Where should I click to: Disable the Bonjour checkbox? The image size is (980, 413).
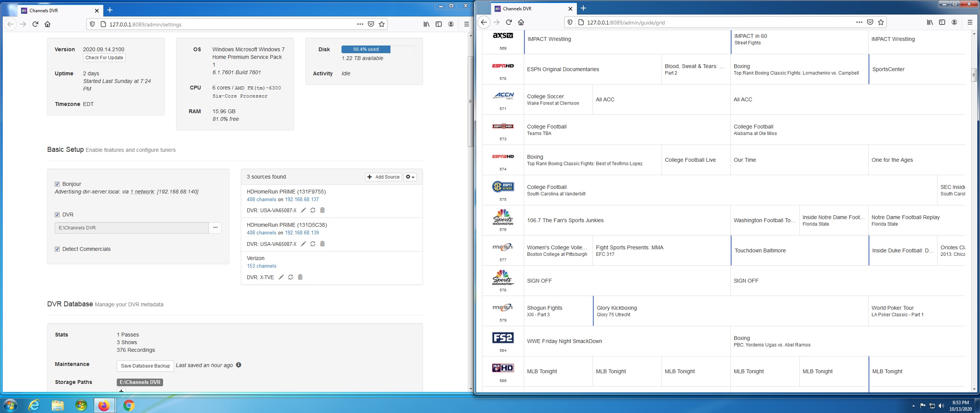pos(57,184)
